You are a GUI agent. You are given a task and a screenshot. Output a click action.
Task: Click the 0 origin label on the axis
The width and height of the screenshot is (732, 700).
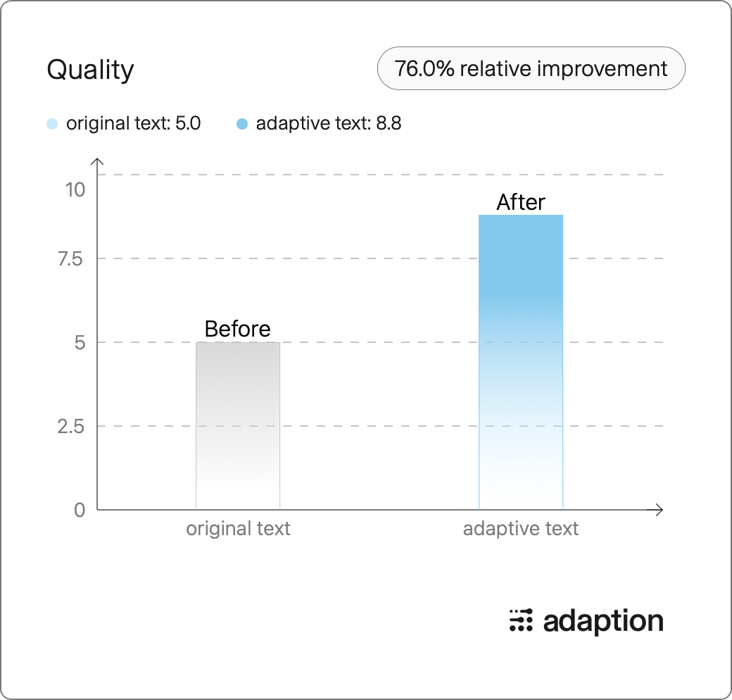(x=80, y=510)
